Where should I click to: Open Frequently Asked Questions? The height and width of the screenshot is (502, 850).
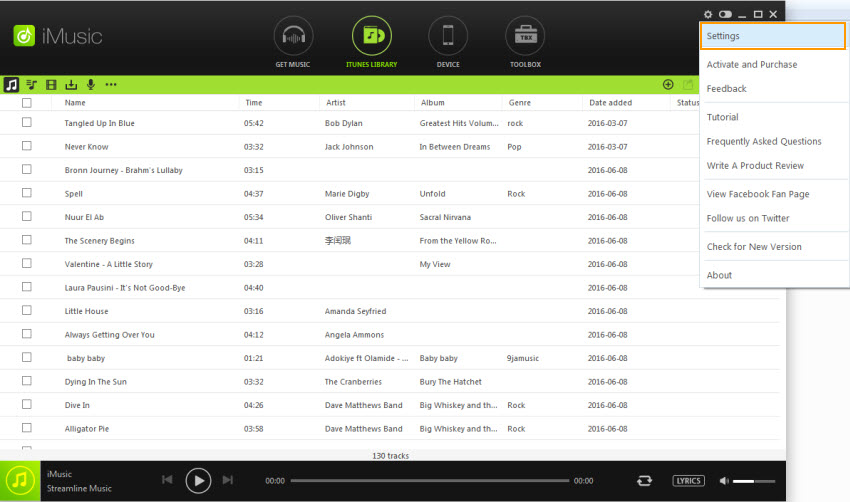(764, 141)
